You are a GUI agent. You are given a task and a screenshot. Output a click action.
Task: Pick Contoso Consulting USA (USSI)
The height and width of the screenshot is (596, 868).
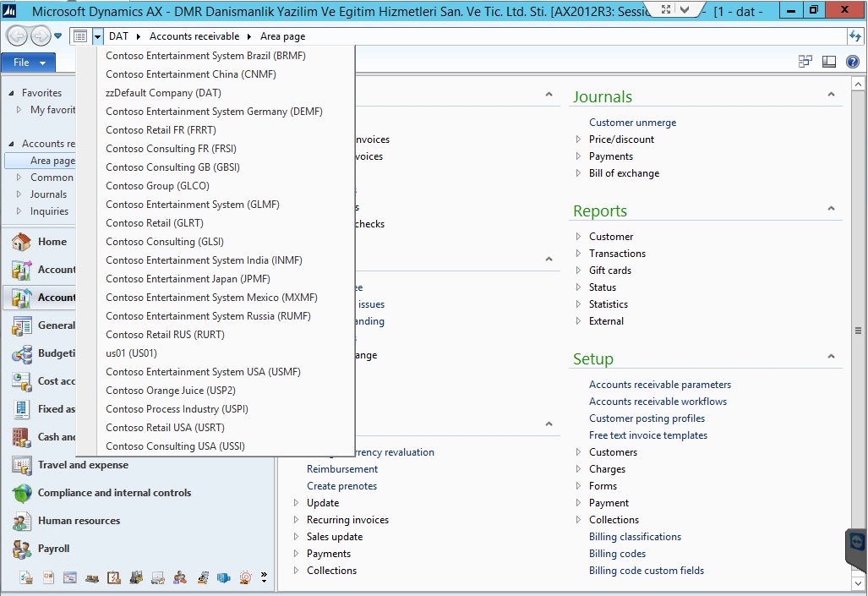175,446
